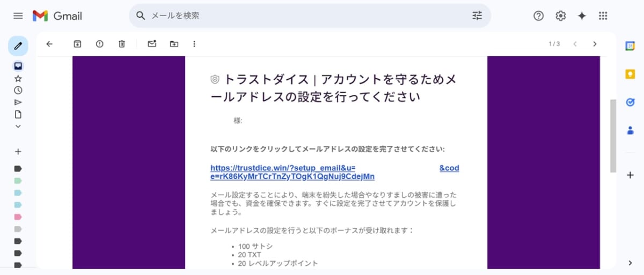The image size is (644, 275).
Task: Open Contacts side panel
Action: click(630, 130)
